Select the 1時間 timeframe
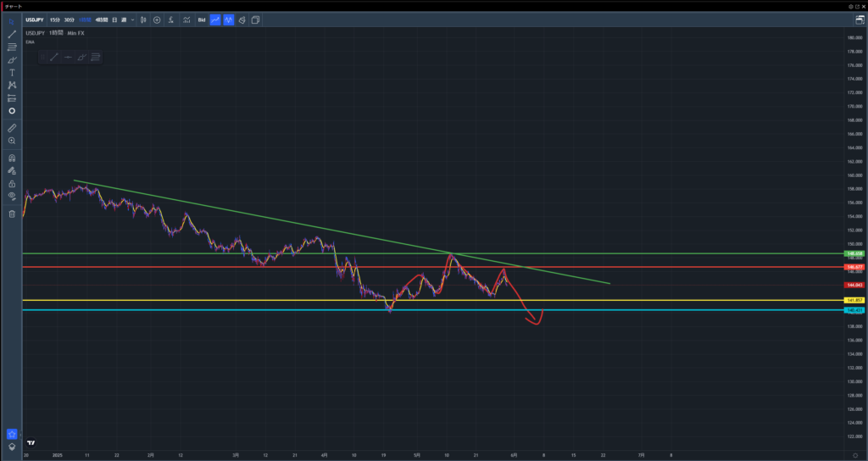Screen dimensions: 868x461 coord(84,20)
